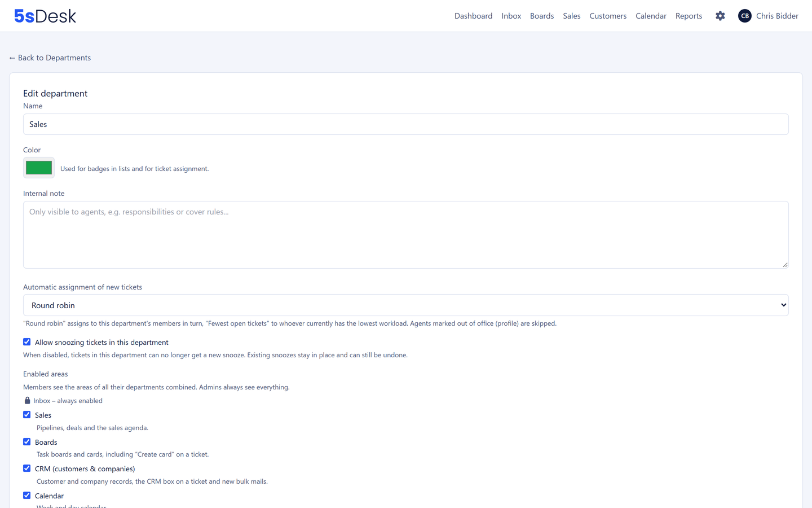Viewport: 812px width, 508px height.
Task: Open Sales in the top navigation
Action: point(572,16)
